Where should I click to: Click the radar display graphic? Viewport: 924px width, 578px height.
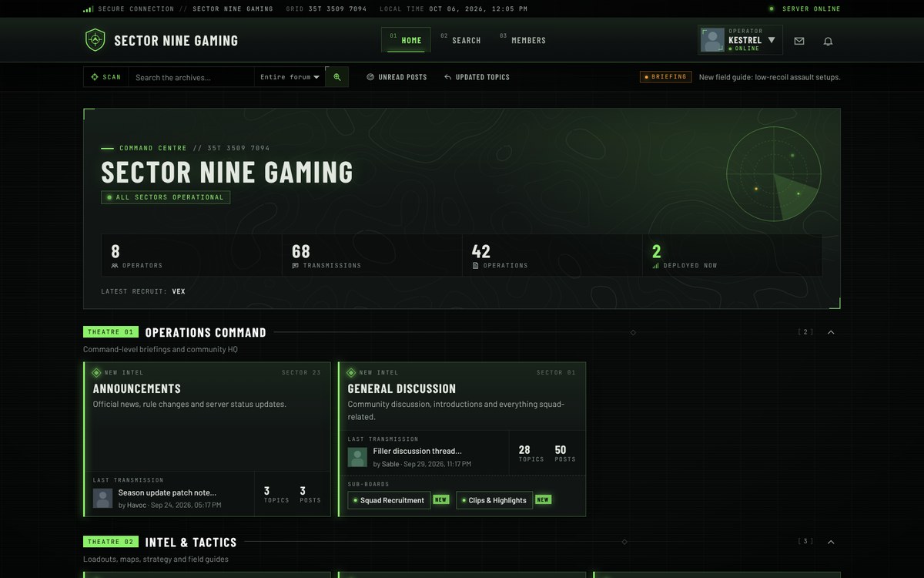[x=774, y=174]
